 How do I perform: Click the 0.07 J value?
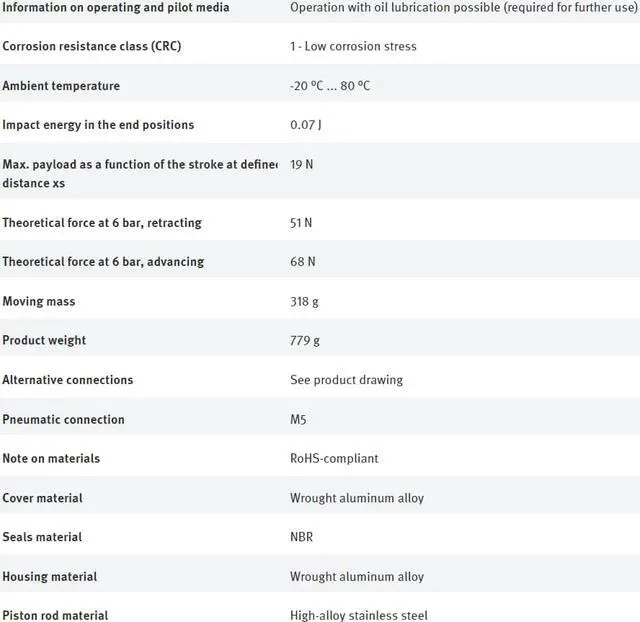click(306, 125)
